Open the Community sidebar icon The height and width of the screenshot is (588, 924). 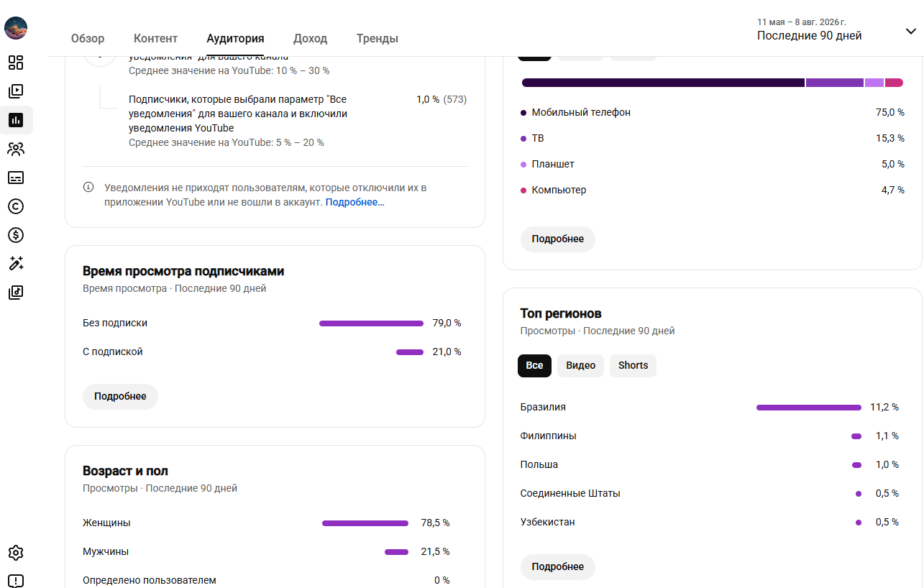click(16, 149)
